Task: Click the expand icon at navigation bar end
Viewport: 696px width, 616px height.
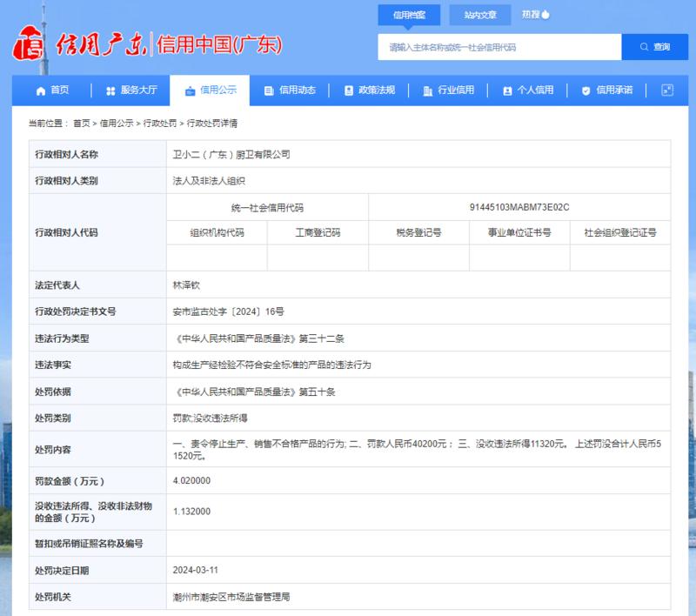Action: [x=667, y=90]
